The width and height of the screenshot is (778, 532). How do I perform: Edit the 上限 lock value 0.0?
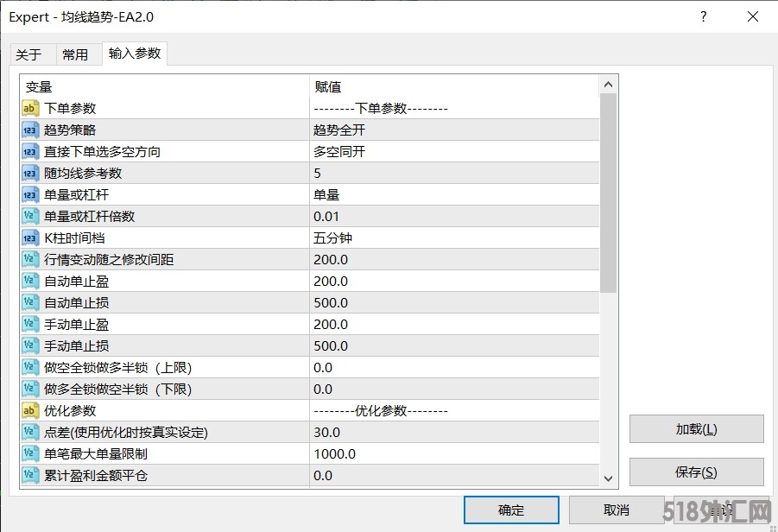pyautogui.click(x=454, y=367)
